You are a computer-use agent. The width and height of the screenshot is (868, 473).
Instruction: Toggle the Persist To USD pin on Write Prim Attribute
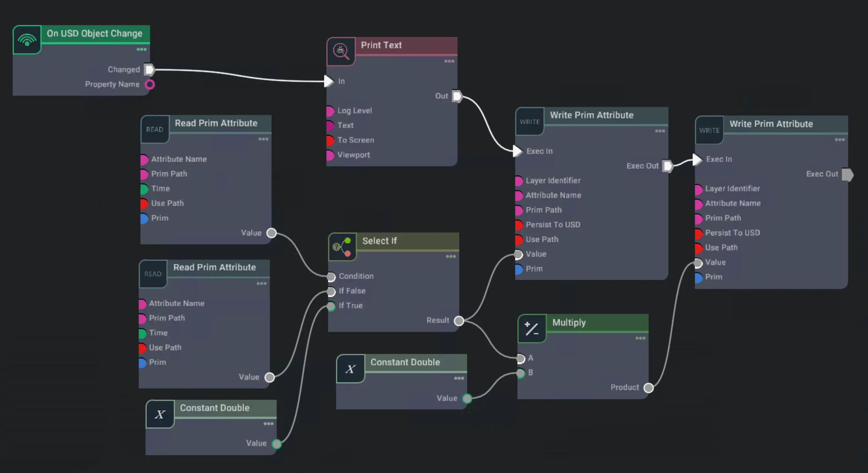pos(519,225)
